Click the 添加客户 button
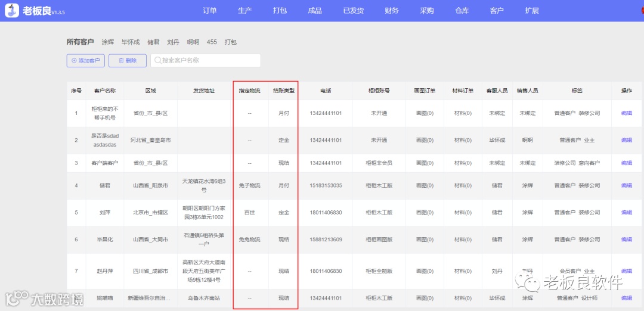The image size is (644, 311). [x=85, y=60]
